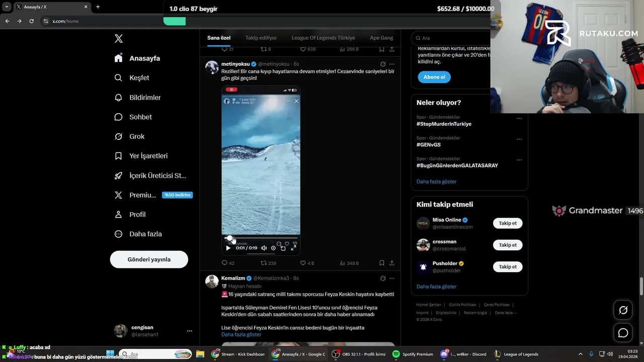
Task: Mute the video volume icon
Action: (264, 248)
